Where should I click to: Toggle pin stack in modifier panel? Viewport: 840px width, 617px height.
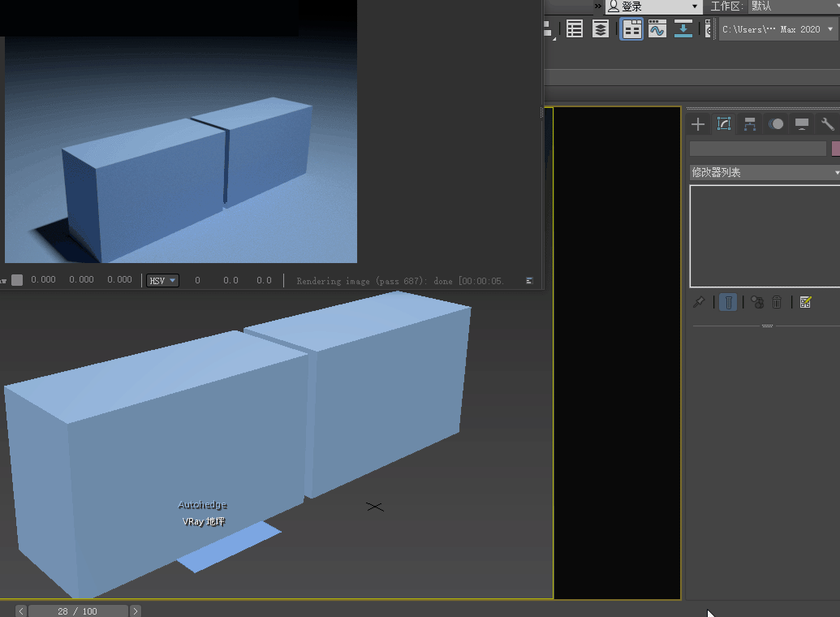pos(698,302)
